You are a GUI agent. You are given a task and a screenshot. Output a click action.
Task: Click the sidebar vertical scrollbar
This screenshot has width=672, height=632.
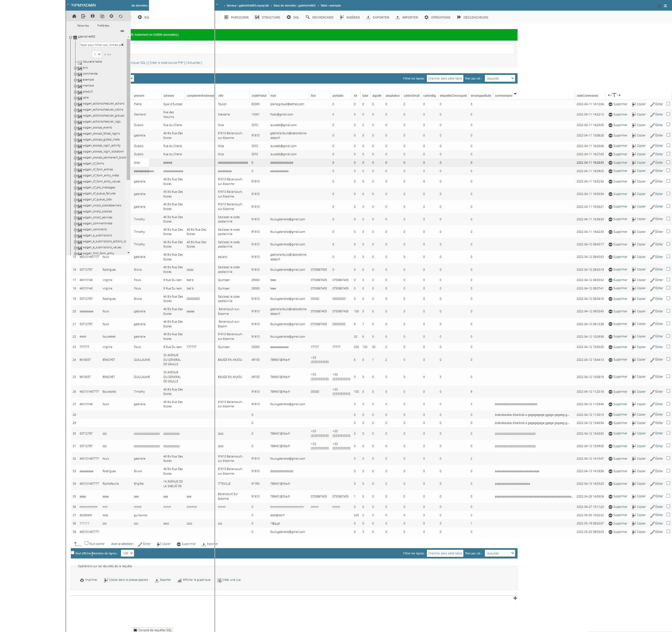[x=129, y=110]
